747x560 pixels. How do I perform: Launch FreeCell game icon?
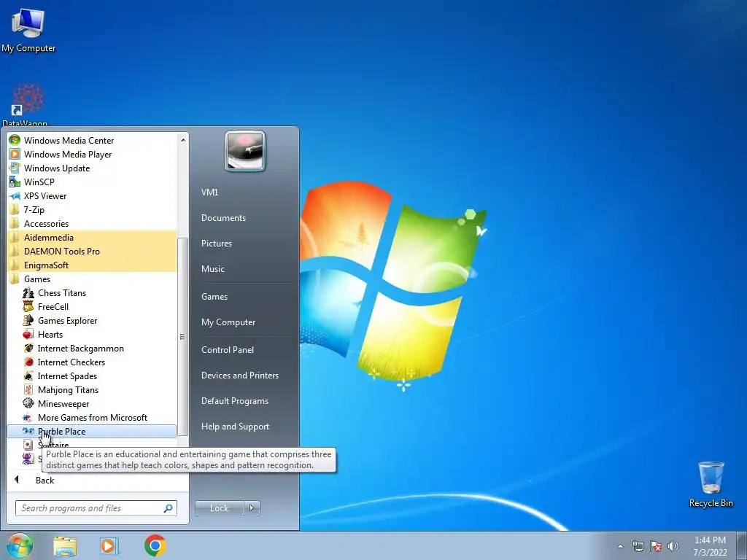coord(28,306)
